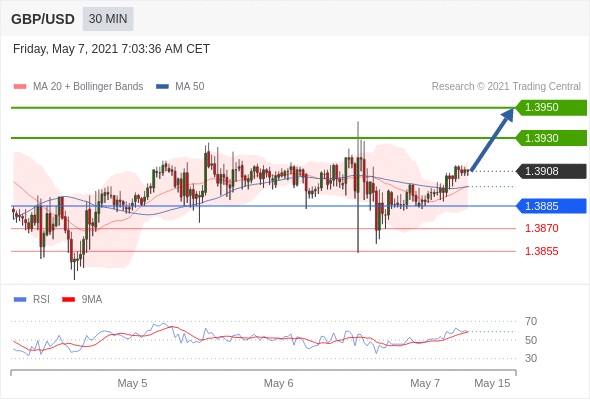The image size is (590, 400).
Task: Click the Research © 2021 Trading Central credit
Action: click(506, 87)
